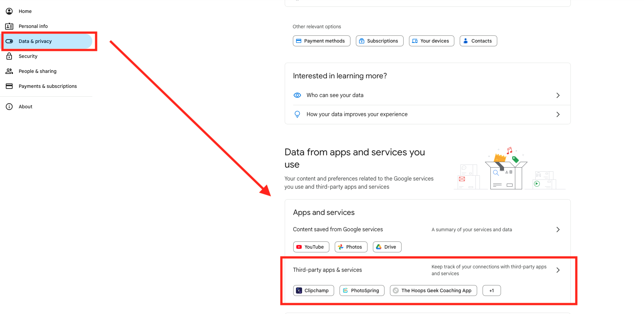Screen dimensions: 644x314
Task: Click the +1 more apps chip
Action: click(x=491, y=291)
